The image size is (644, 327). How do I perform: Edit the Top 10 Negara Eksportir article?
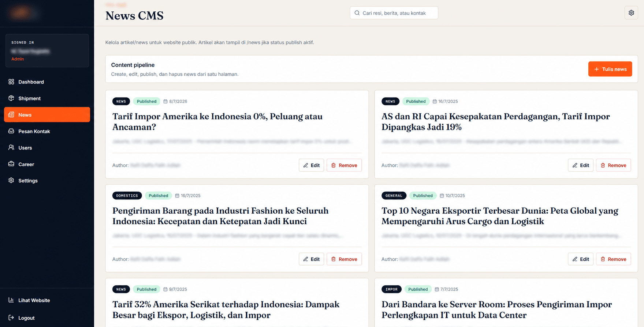click(x=581, y=259)
